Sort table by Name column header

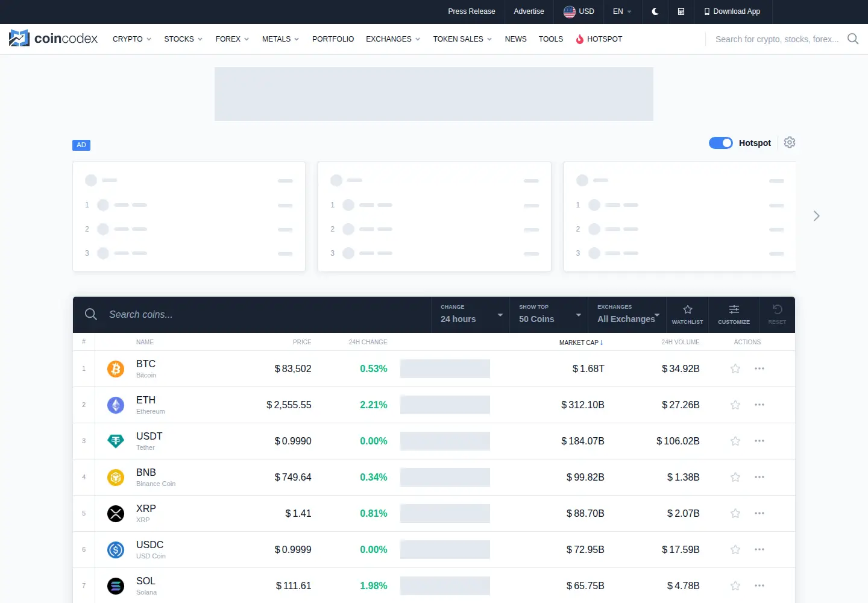(145, 342)
